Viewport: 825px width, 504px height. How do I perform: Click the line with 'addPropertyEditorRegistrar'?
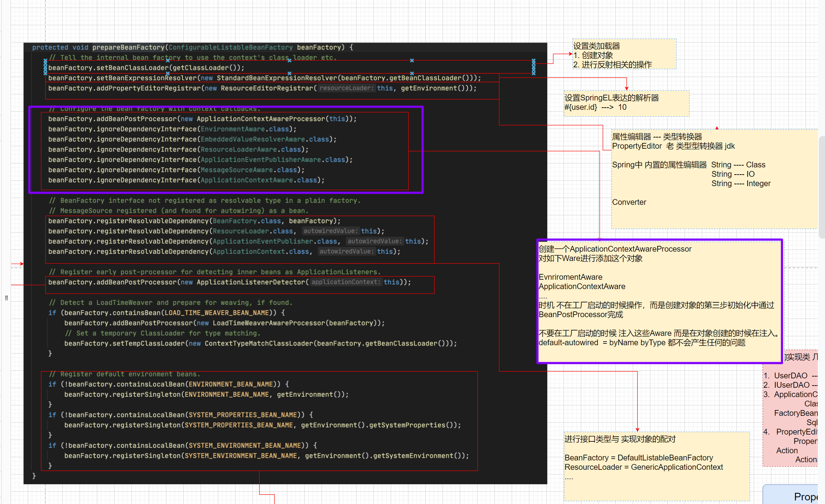pos(263,88)
